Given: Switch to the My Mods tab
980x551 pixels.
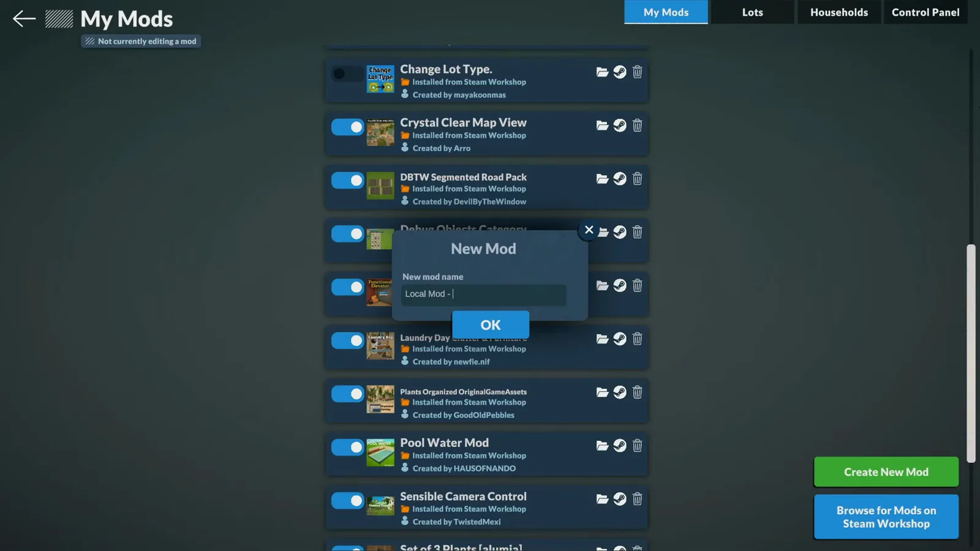Looking at the screenshot, I should click(666, 12).
